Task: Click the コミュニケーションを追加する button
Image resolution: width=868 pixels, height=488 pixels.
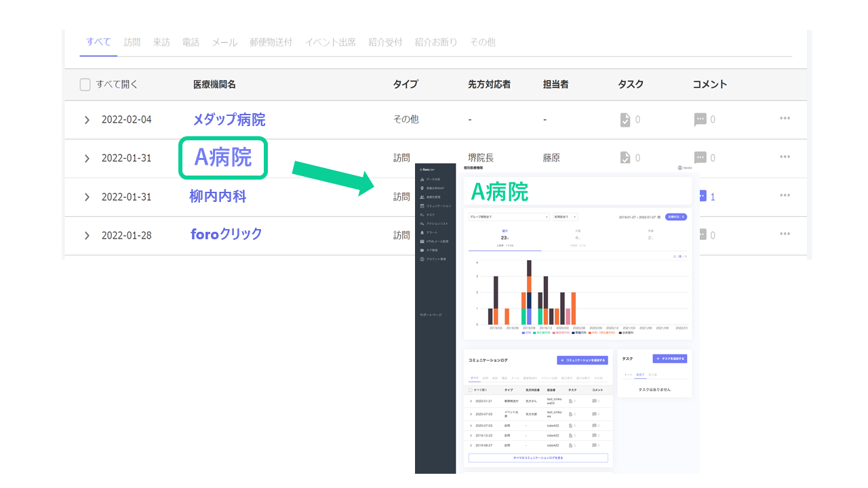Action: coord(583,361)
